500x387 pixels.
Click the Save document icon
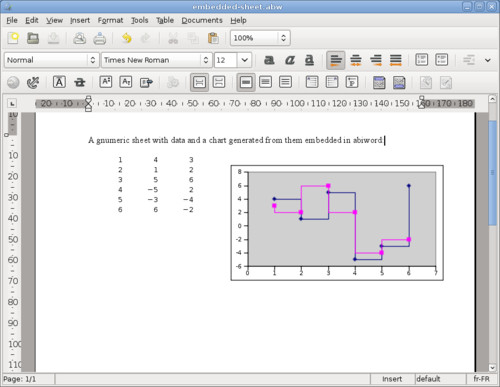point(53,38)
